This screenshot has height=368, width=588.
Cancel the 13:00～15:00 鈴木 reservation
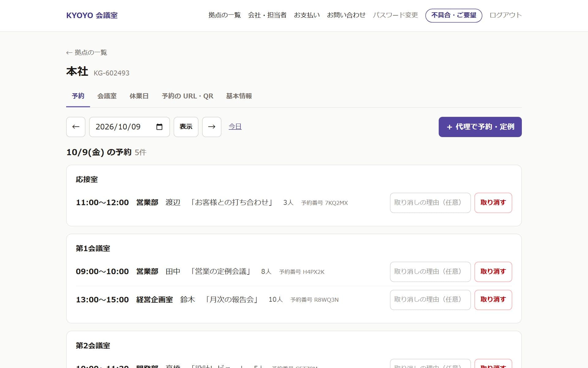(493, 300)
